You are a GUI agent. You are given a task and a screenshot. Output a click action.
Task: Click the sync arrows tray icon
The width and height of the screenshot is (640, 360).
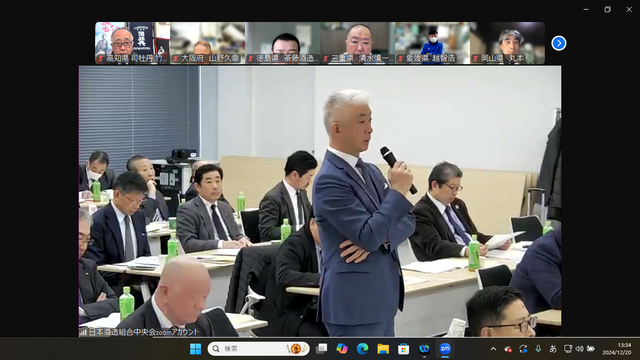pyautogui.click(x=523, y=349)
